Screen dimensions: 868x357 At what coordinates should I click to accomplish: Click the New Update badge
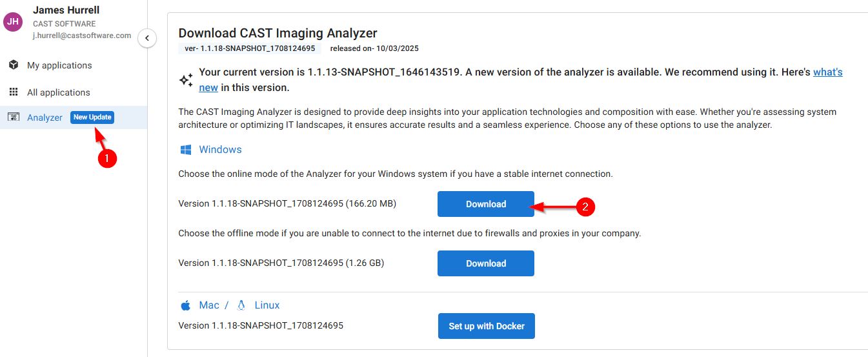(92, 117)
